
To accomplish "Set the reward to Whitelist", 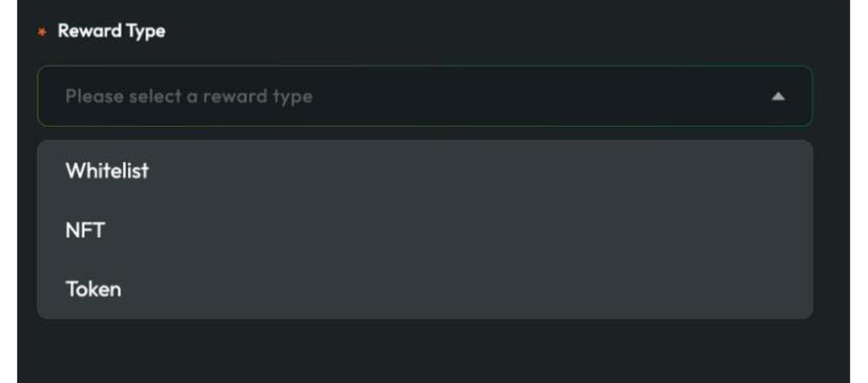I will pos(107,171).
